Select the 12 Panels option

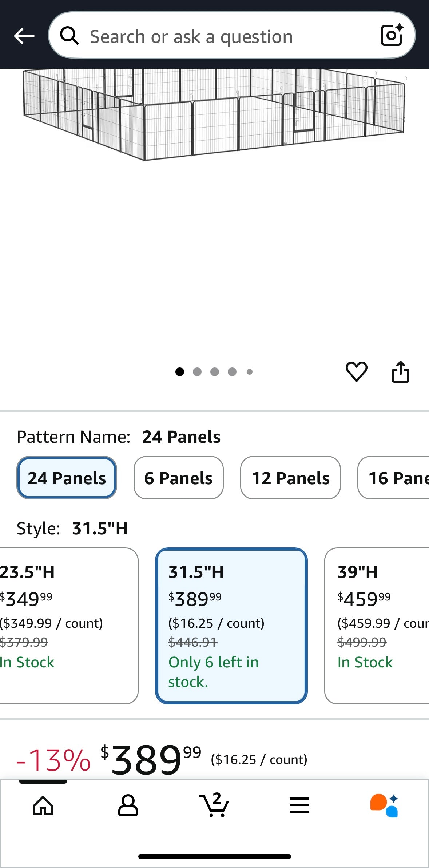290,478
